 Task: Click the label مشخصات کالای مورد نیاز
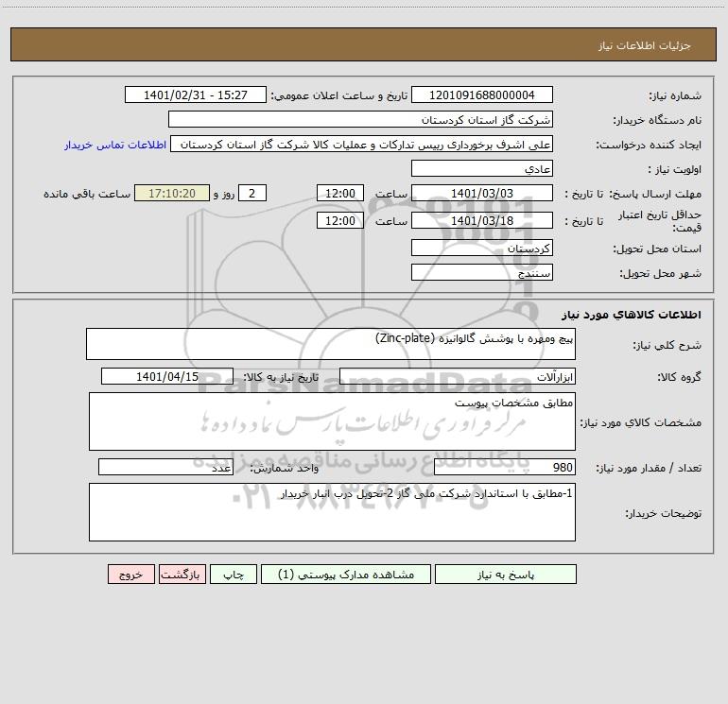[x=641, y=422]
